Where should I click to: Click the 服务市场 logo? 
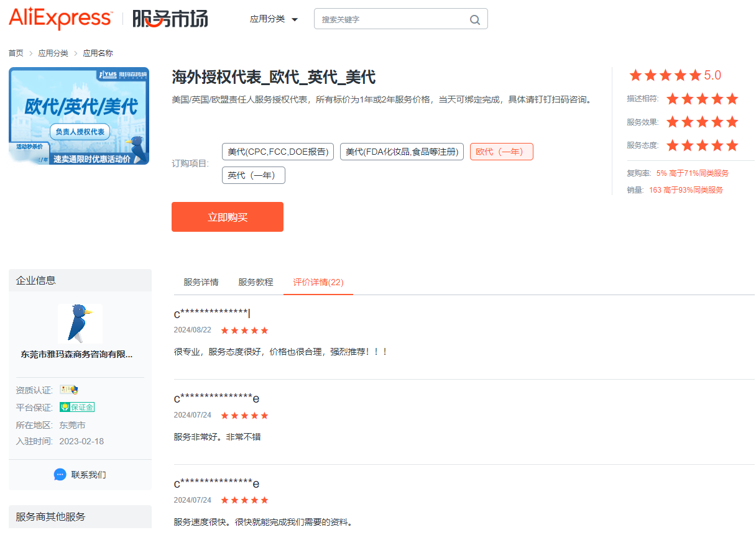point(170,19)
